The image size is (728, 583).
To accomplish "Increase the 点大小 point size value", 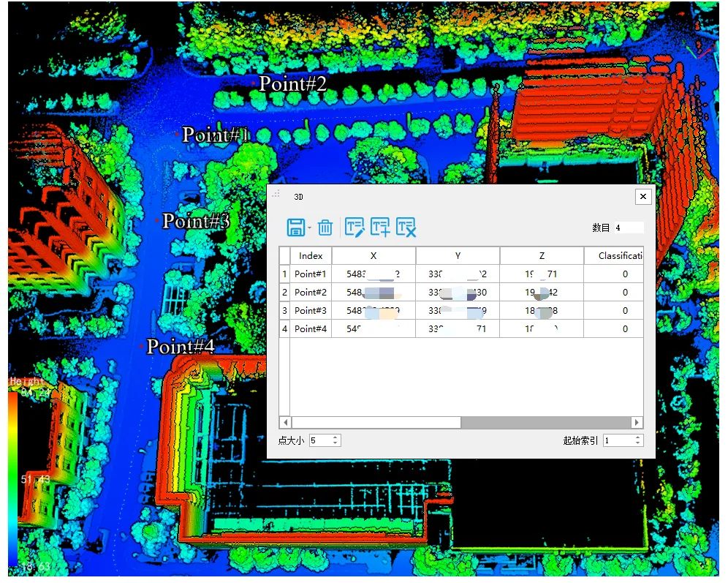I will [335, 437].
